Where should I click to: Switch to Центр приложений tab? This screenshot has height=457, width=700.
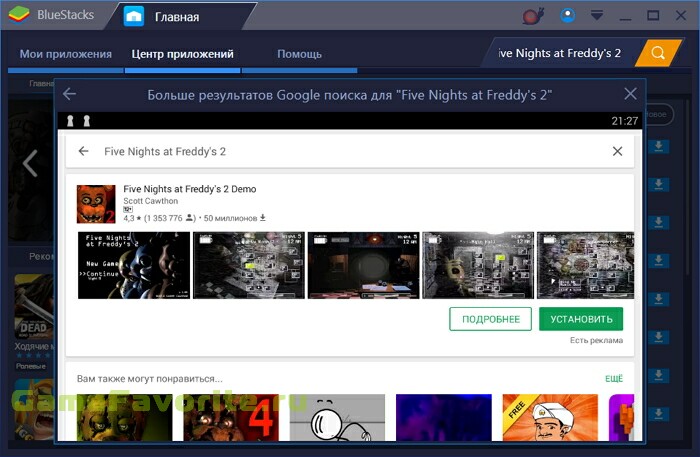(x=182, y=54)
